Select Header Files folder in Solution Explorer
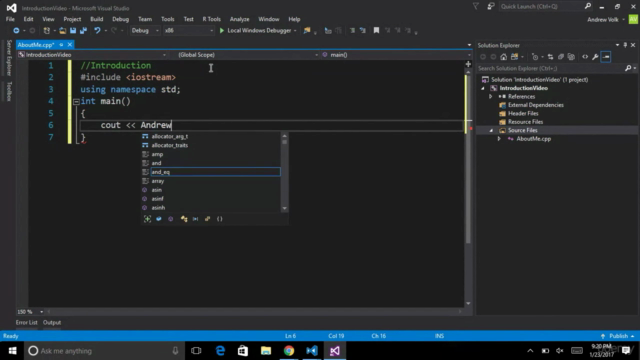 (523, 113)
